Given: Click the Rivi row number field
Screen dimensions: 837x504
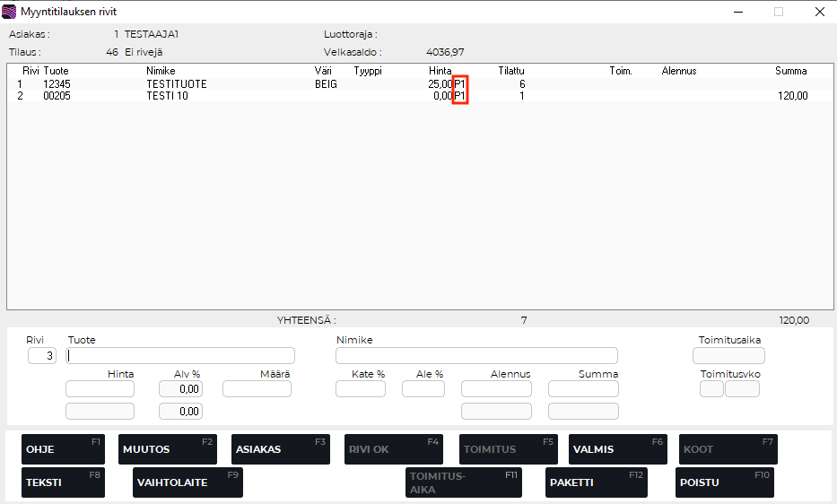Looking at the screenshot, I should point(41,356).
